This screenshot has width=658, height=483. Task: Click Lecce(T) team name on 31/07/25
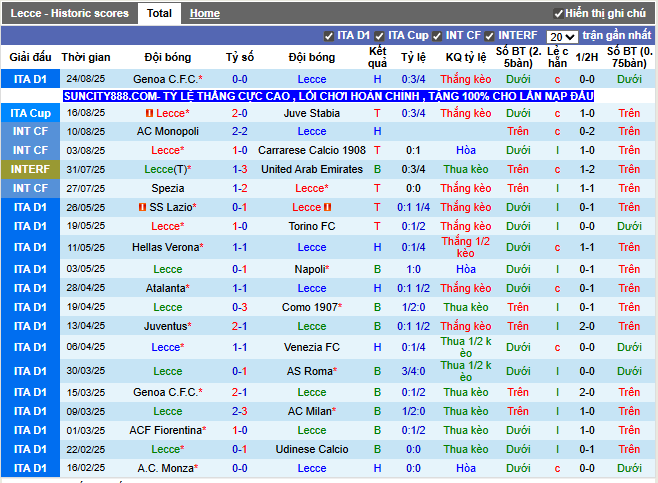(x=167, y=169)
